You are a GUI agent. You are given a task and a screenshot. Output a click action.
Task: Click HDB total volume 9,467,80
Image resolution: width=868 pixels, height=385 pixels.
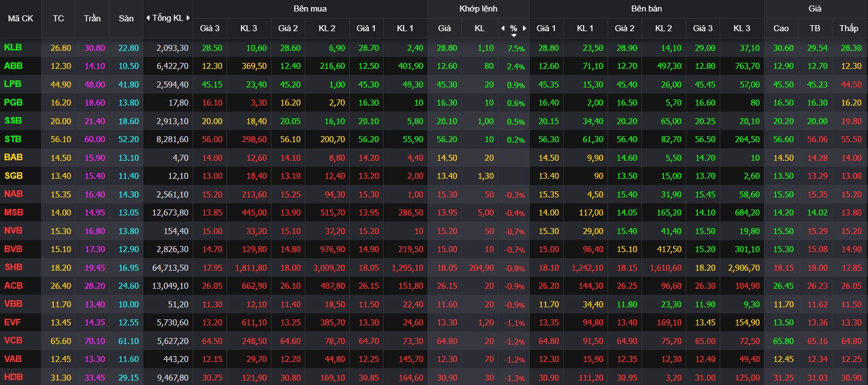point(172,378)
